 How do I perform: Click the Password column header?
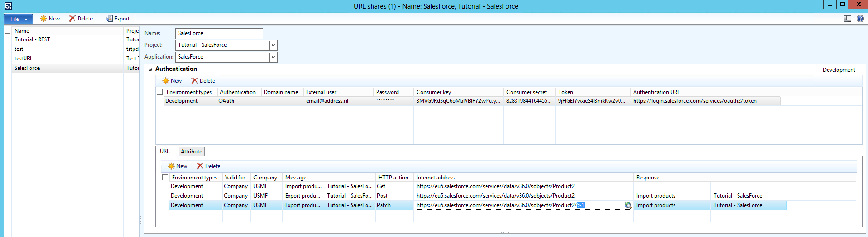click(393, 92)
